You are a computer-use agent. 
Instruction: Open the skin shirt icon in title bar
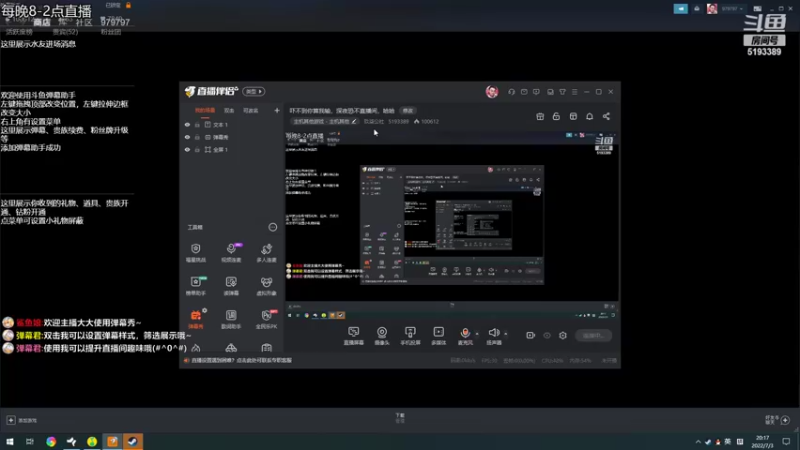pyautogui.click(x=562, y=92)
